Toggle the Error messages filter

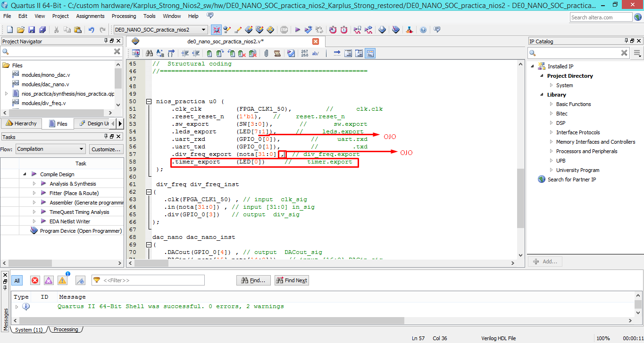35,280
